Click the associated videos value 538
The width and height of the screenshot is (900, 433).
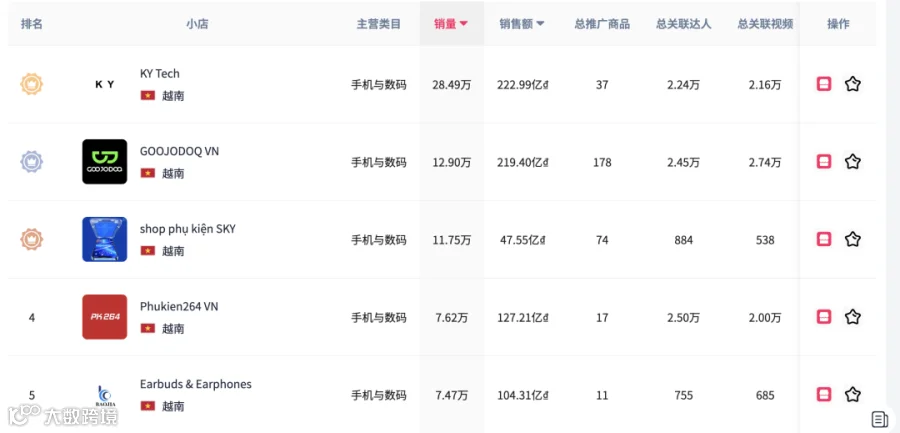tap(765, 240)
